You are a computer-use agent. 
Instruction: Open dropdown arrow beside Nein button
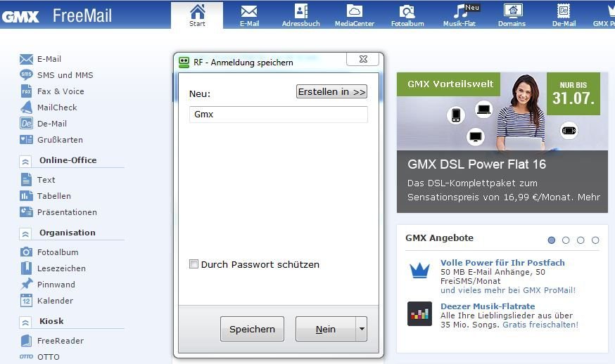coord(362,329)
